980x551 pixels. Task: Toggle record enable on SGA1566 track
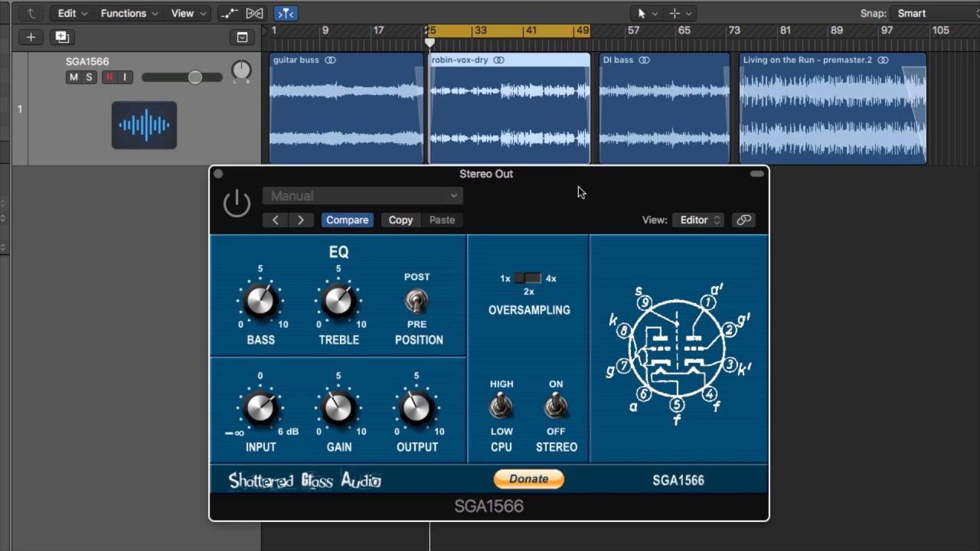click(x=109, y=77)
